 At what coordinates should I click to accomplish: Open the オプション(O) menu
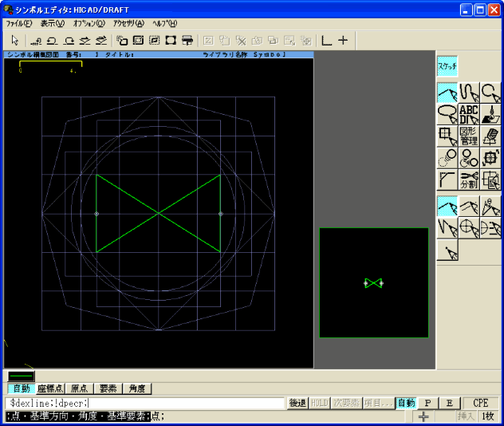coord(89,23)
